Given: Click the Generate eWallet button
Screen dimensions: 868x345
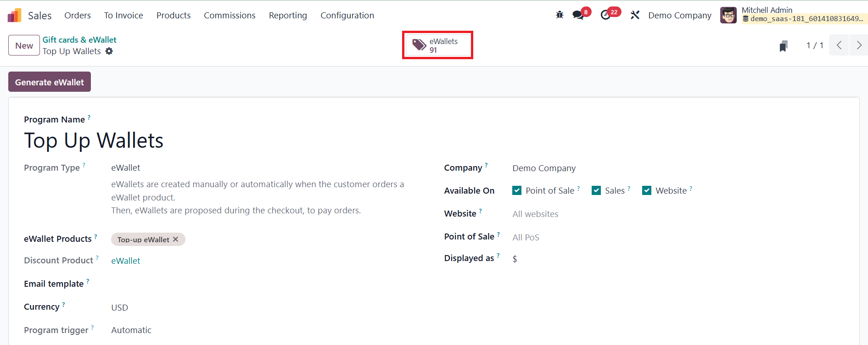Looking at the screenshot, I should [50, 82].
